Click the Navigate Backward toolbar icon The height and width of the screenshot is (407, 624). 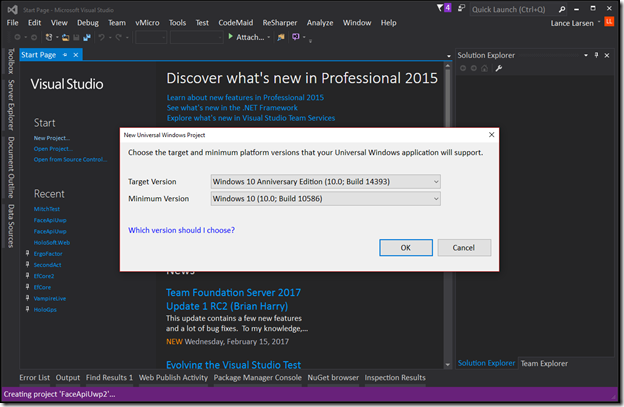point(18,37)
